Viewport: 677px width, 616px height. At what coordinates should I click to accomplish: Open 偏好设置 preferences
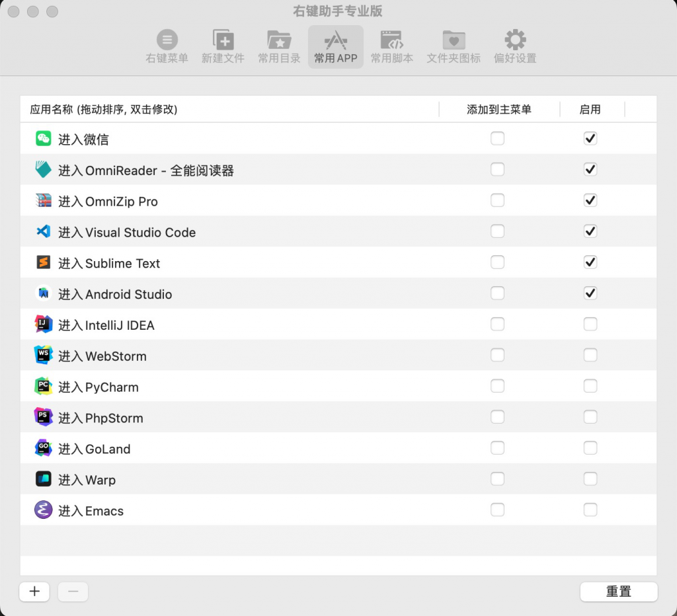pyautogui.click(x=514, y=46)
